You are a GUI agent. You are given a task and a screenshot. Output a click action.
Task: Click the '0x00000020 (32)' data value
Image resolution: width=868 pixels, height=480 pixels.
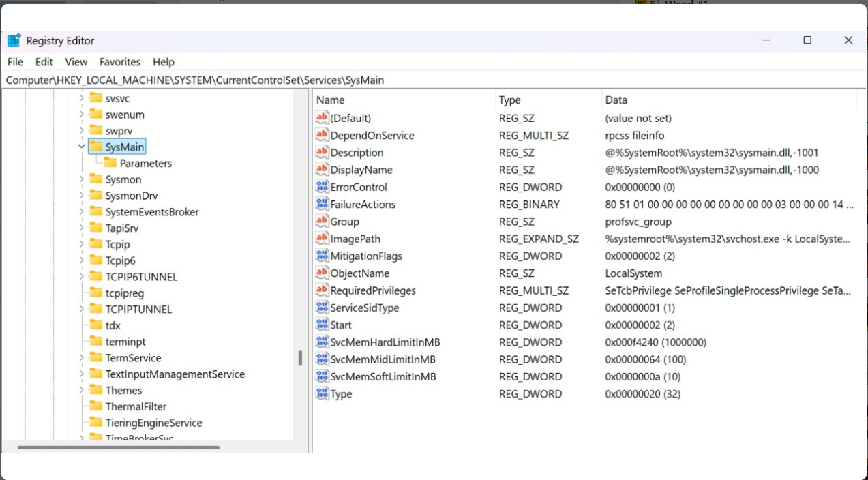643,393
